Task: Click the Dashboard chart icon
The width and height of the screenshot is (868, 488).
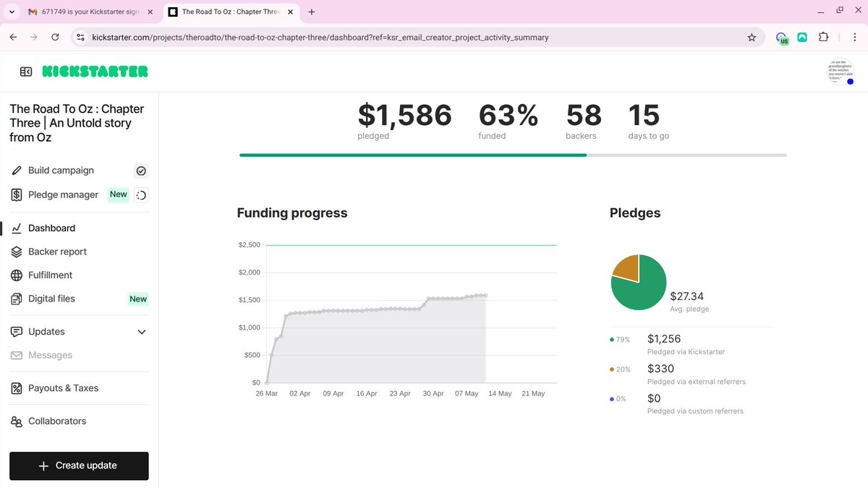Action: pyautogui.click(x=16, y=228)
